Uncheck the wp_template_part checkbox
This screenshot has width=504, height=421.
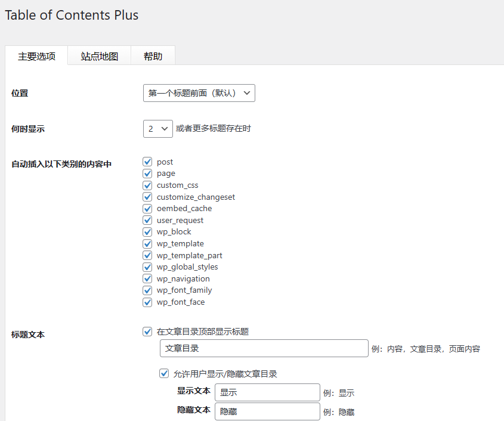pos(147,255)
